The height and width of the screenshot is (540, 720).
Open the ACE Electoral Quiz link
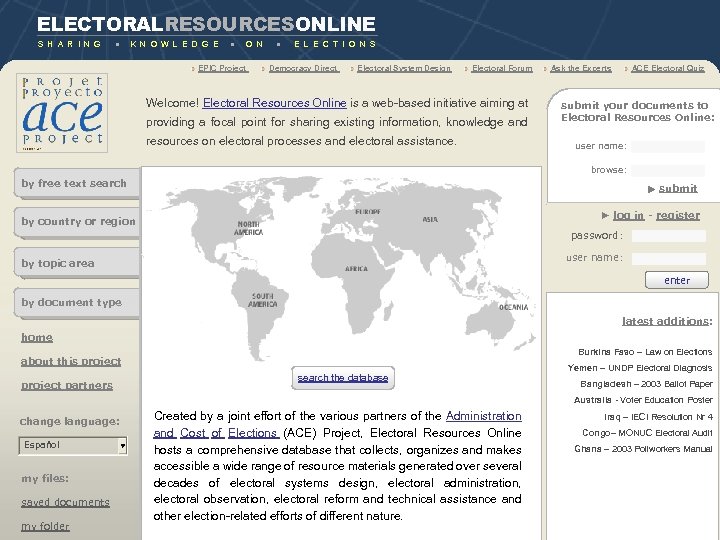668,68
